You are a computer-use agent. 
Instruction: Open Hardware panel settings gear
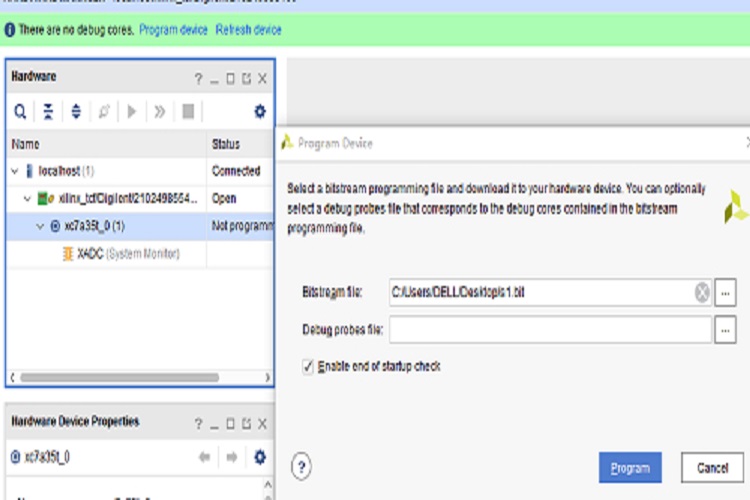pyautogui.click(x=260, y=112)
